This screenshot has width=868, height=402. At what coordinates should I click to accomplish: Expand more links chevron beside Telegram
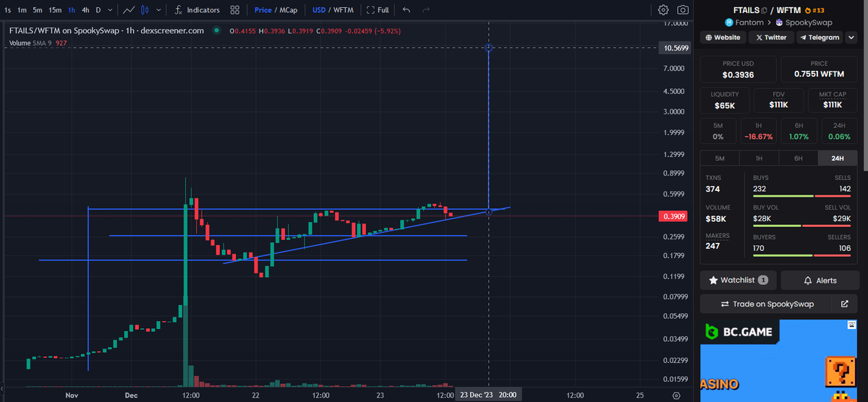coord(851,38)
